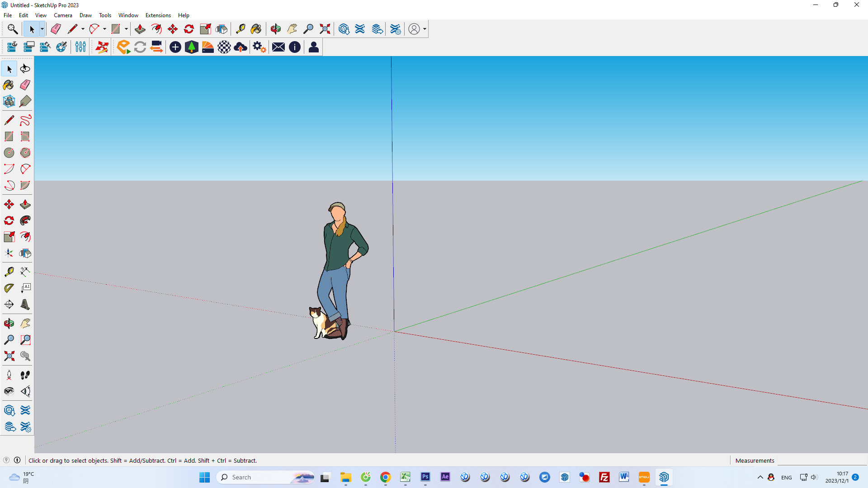Open the File menu
This screenshot has height=488, width=868.
pyautogui.click(x=8, y=15)
